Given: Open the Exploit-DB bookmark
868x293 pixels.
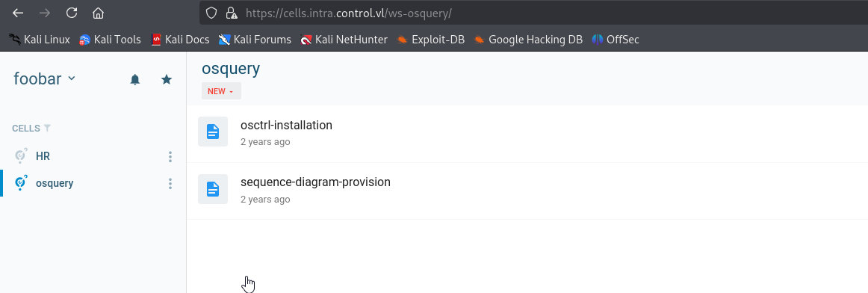Looking at the screenshot, I should click(431, 40).
